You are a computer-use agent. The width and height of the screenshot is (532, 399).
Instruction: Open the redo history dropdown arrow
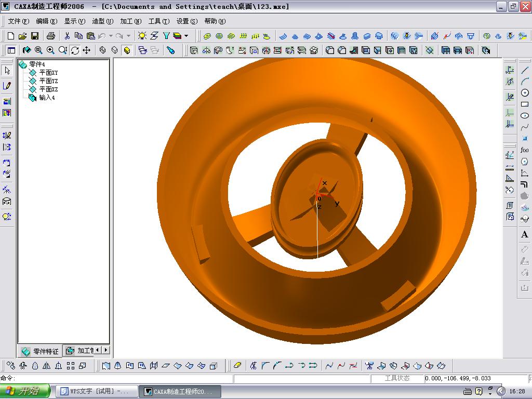click(x=128, y=36)
